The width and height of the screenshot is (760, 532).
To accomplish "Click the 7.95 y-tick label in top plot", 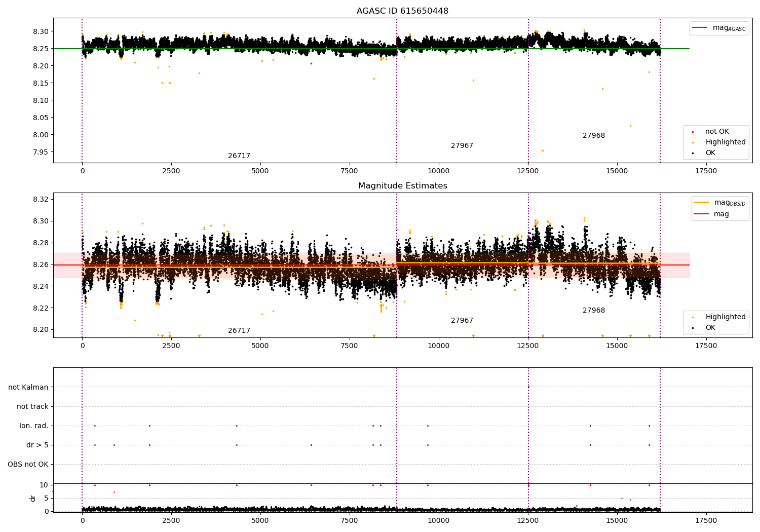I will click(40, 152).
